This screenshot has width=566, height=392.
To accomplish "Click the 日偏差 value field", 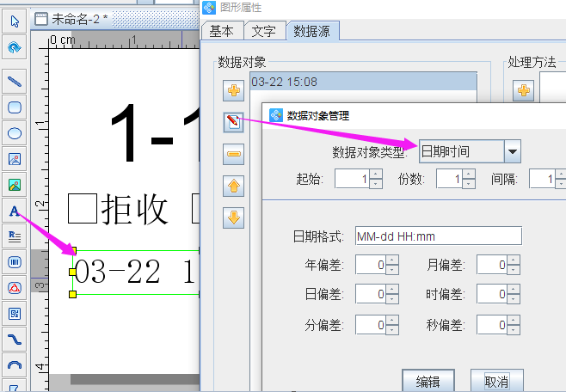I will coord(371,294).
